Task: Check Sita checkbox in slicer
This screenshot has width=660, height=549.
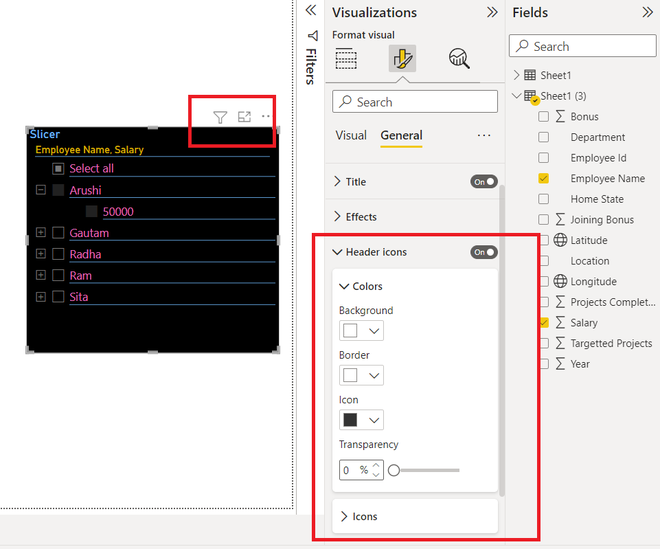Action: [x=58, y=296]
